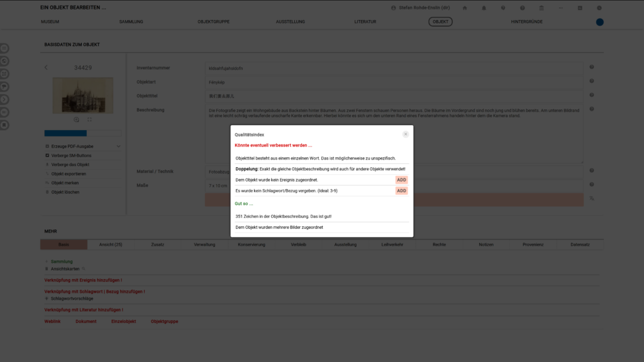Open help icon for Beschreibung
The width and height of the screenshot is (644, 362).
[592, 109]
